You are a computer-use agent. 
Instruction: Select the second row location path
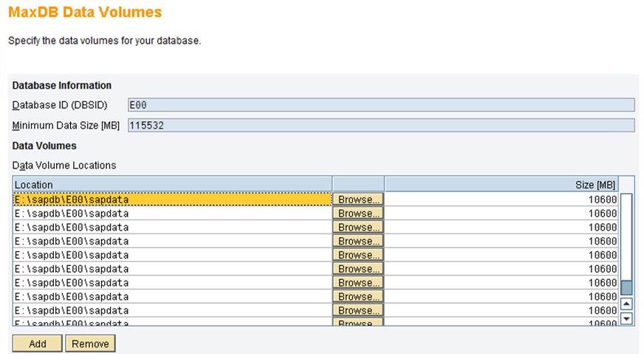coord(72,214)
